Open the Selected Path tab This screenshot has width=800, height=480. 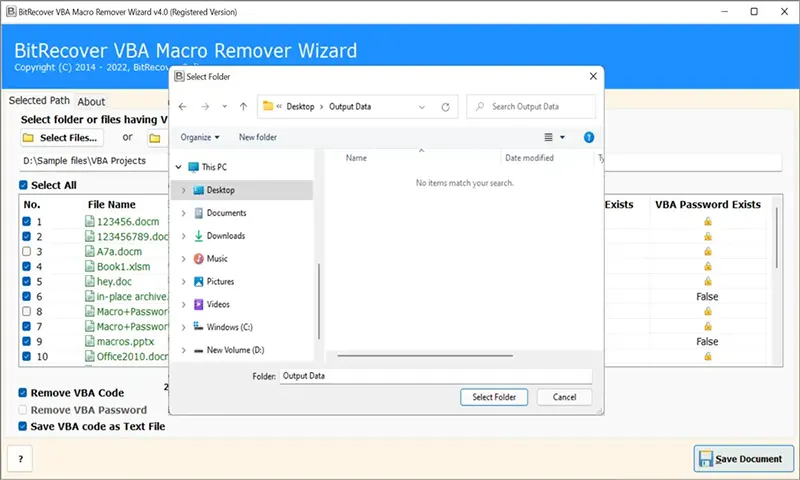pos(39,101)
